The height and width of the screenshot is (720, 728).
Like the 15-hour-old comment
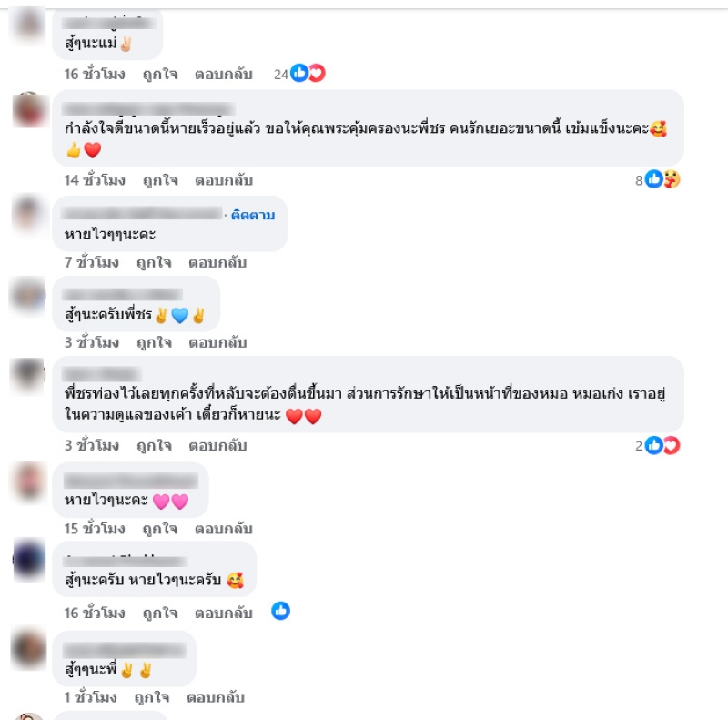[x=160, y=529]
